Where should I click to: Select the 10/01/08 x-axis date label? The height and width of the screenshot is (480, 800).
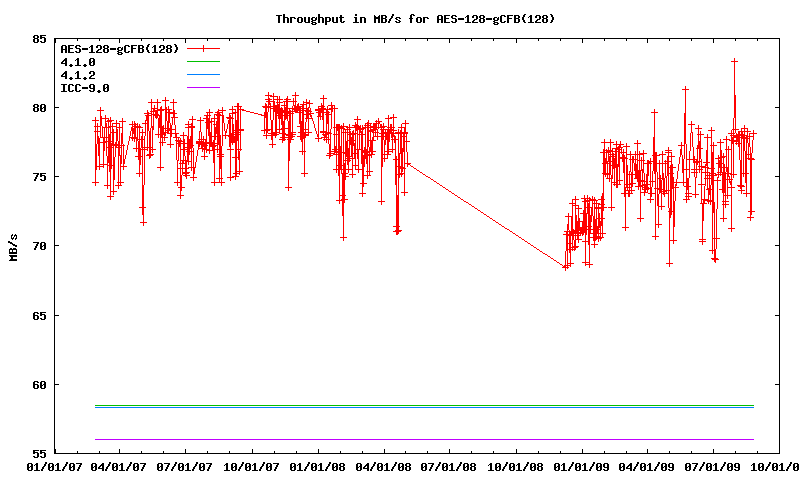pos(516,466)
